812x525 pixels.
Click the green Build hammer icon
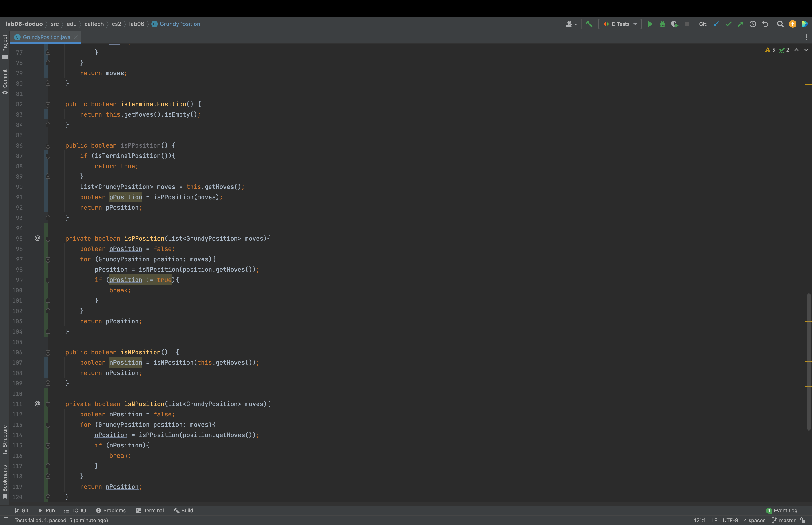(x=589, y=24)
